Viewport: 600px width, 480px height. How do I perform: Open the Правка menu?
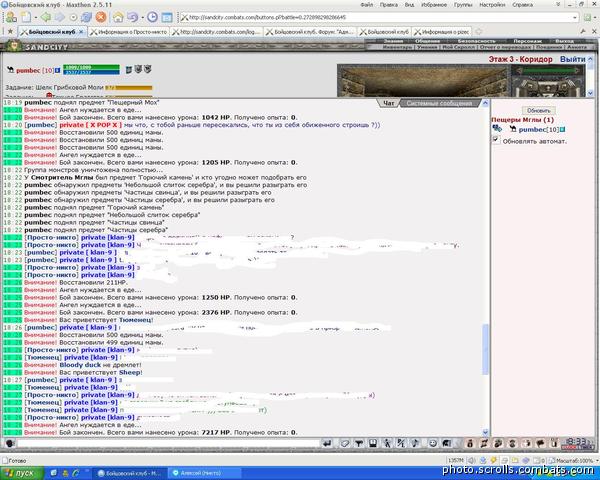pos(388,5)
